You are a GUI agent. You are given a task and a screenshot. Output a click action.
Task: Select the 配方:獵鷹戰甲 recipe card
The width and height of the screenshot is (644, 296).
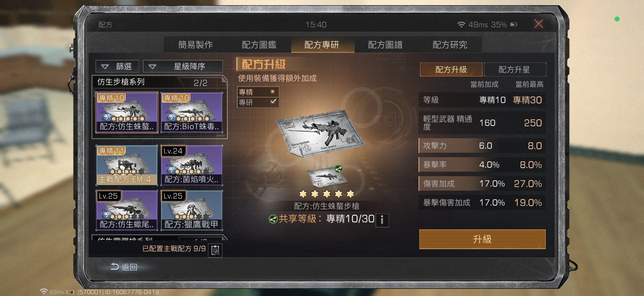click(192, 210)
